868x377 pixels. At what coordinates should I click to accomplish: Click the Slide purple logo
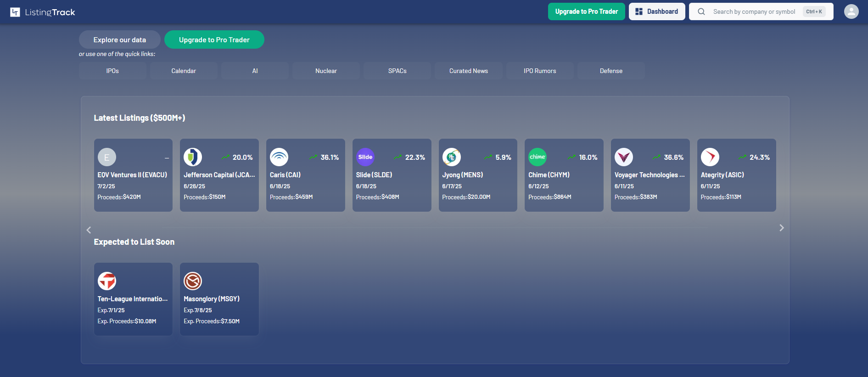(x=365, y=157)
